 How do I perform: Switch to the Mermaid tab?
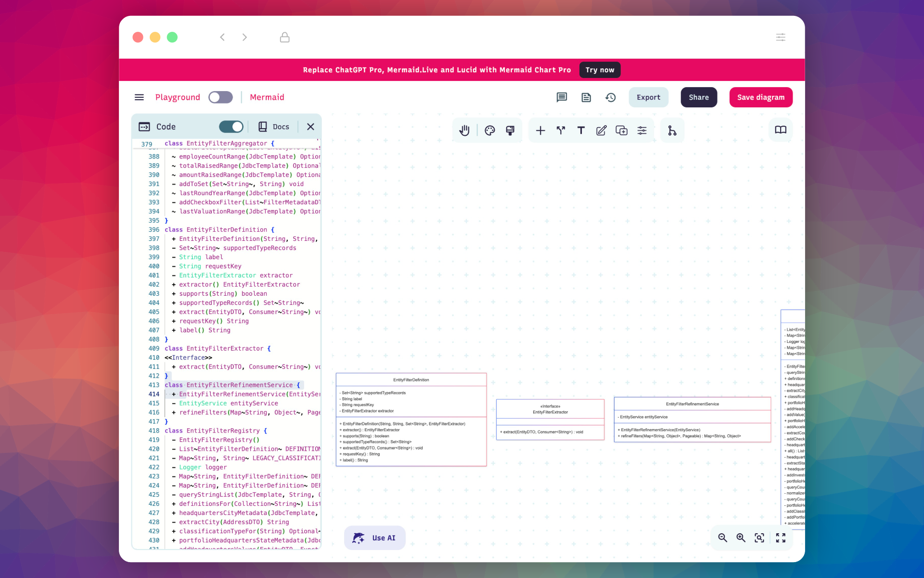267,97
